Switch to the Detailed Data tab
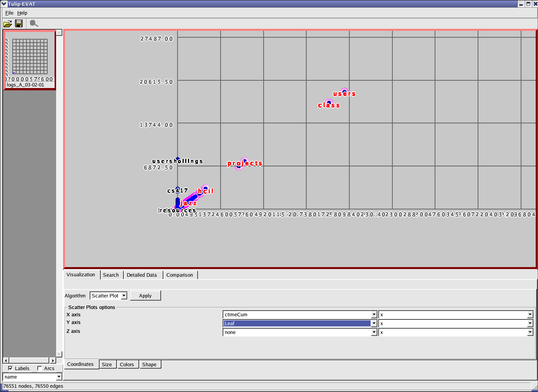Image resolution: width=538 pixels, height=392 pixels. coord(142,275)
